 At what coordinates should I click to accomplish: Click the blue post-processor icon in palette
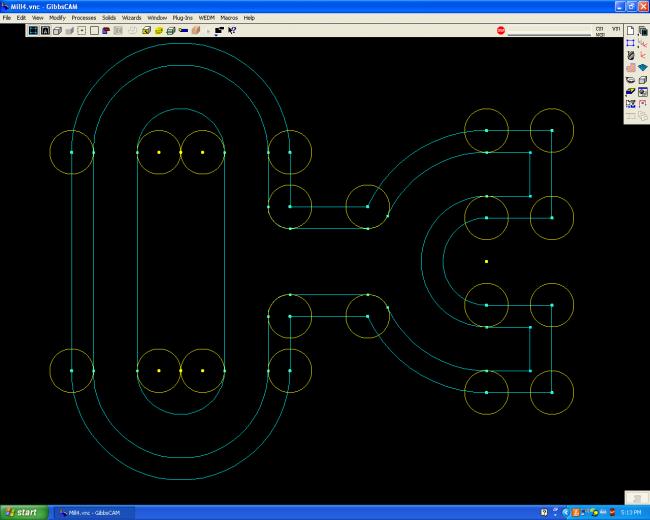click(631, 104)
